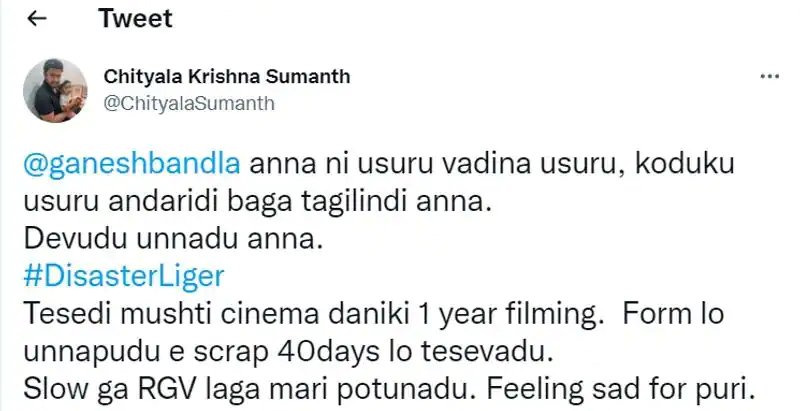800x411 pixels.
Task: Click the words Tesedi mushti cinema
Action: tap(172, 314)
